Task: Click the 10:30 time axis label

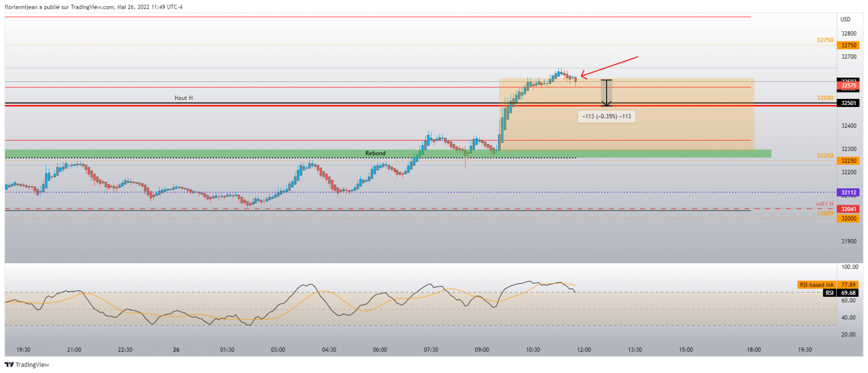Action: [533, 350]
